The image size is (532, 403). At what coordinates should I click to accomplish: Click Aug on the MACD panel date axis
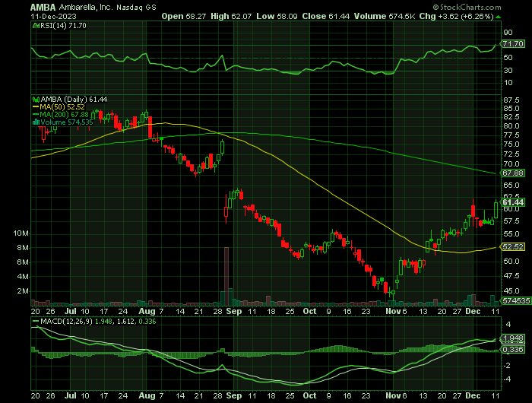pyautogui.click(x=147, y=396)
